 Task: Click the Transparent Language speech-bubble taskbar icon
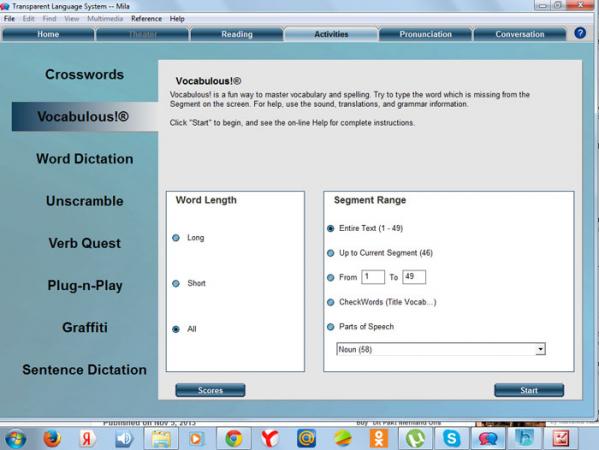point(488,438)
